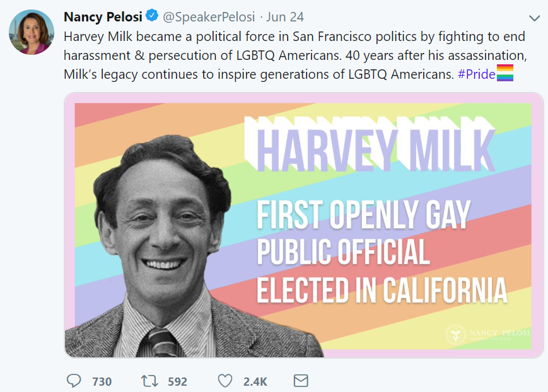Click the Nancy Pelosi seal watermark in image
548x392 pixels.
457,335
